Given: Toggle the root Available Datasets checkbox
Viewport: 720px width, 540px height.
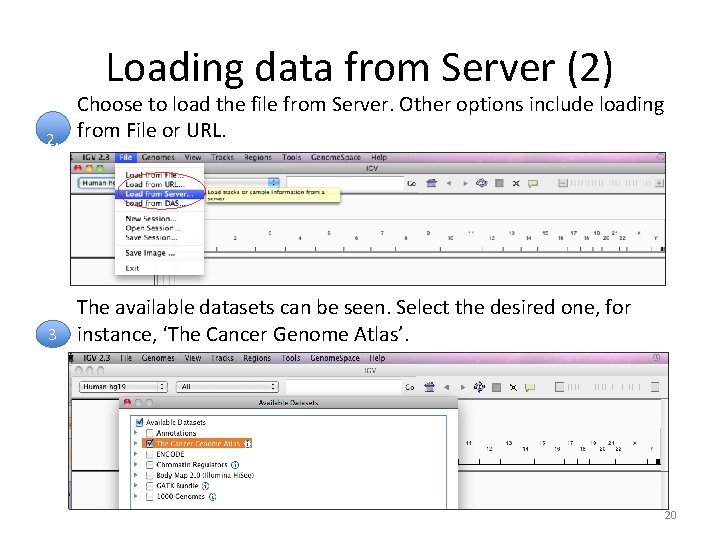Looking at the screenshot, I should (139, 422).
